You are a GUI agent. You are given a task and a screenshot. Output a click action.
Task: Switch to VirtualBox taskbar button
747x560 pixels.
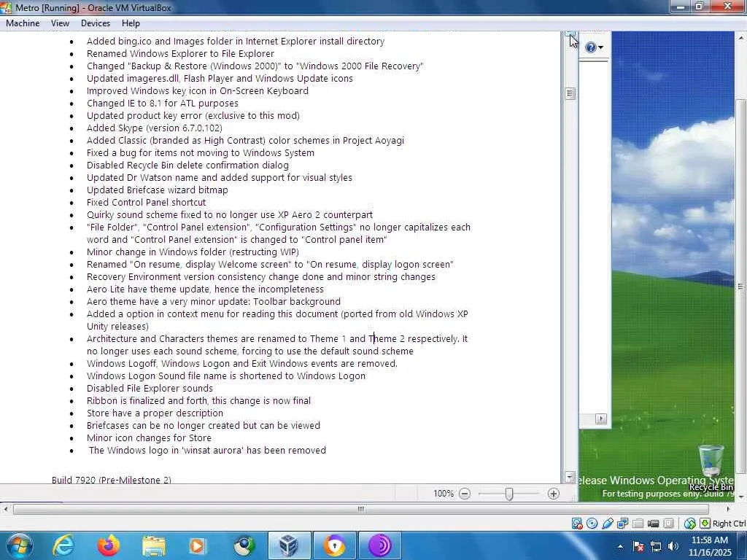(289, 545)
